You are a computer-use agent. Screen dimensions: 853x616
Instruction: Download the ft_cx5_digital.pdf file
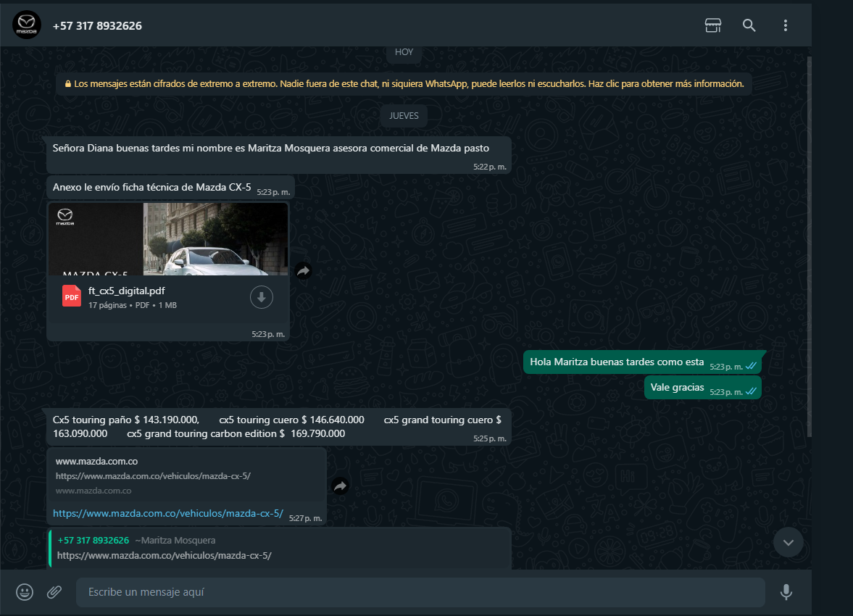[261, 297]
